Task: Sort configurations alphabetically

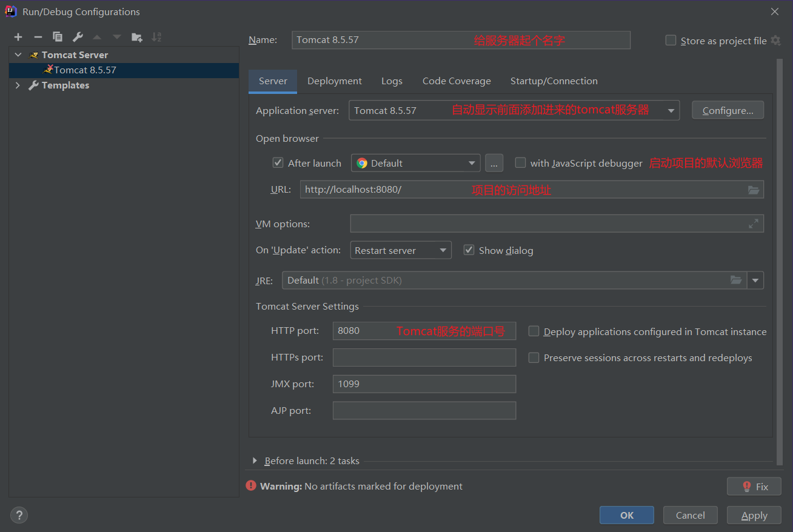Action: tap(156, 37)
